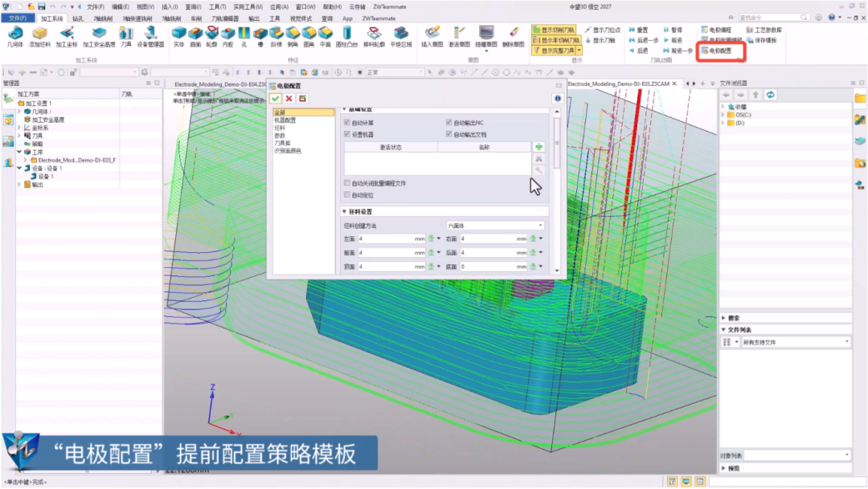Open the 加工安全高度 safe height tool
The width and height of the screenshot is (868, 489).
pos(99,36)
